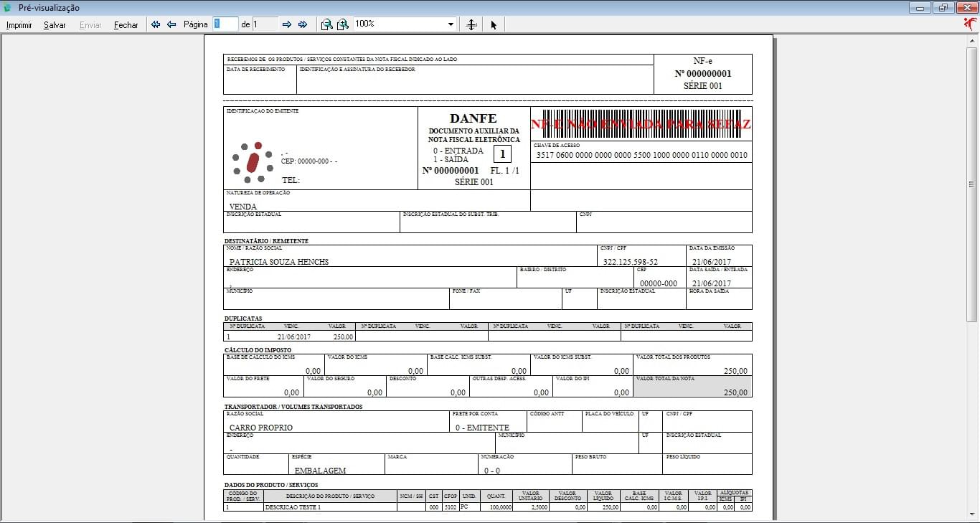The width and height of the screenshot is (980, 523).
Task: Click the disabled Enviar button
Action: tap(90, 24)
